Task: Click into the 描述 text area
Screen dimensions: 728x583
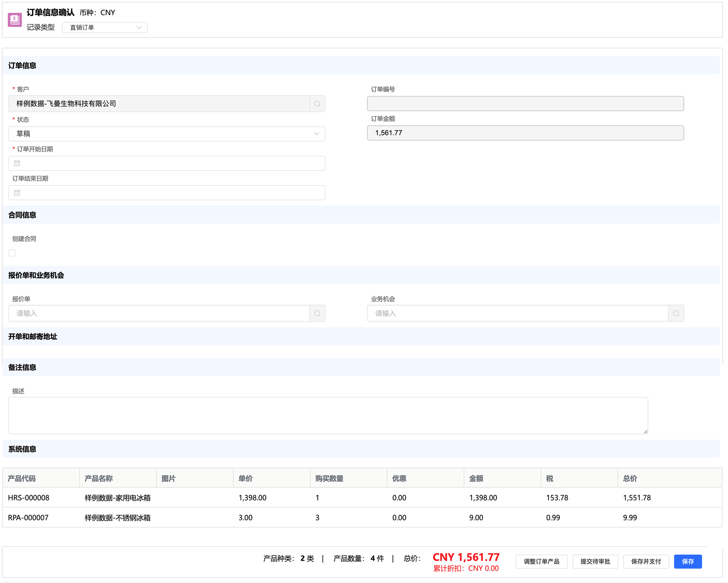Action: [328, 415]
